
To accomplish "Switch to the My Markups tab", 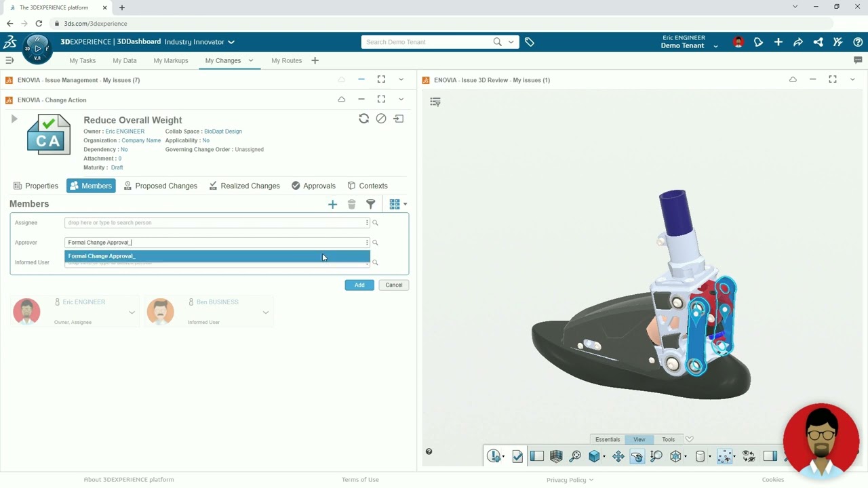I will [x=171, y=60].
